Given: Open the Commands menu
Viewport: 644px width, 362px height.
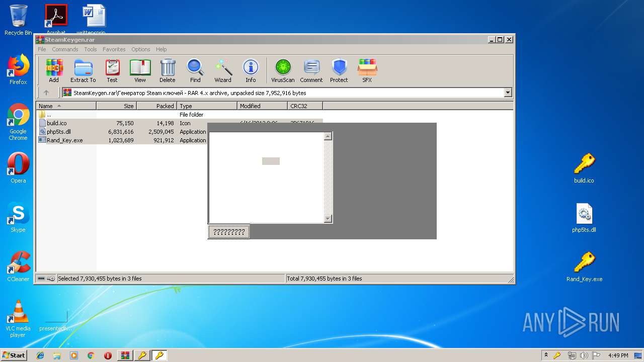Looking at the screenshot, I should click(65, 49).
